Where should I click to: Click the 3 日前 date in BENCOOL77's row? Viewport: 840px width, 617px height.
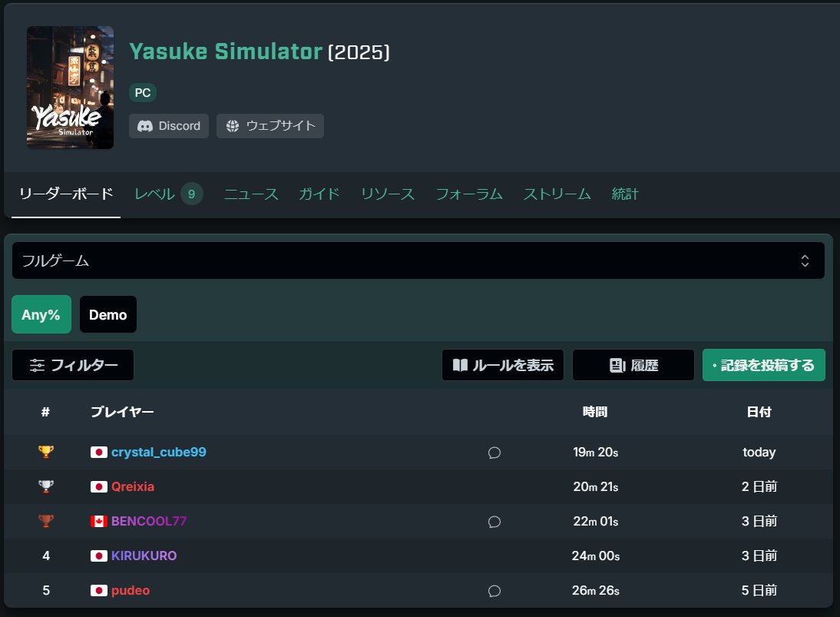[759, 521]
